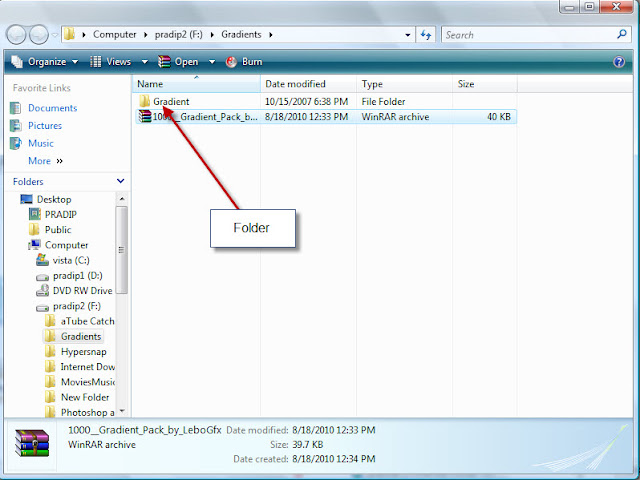Select DVD RW Drive in tree

(x=82, y=291)
